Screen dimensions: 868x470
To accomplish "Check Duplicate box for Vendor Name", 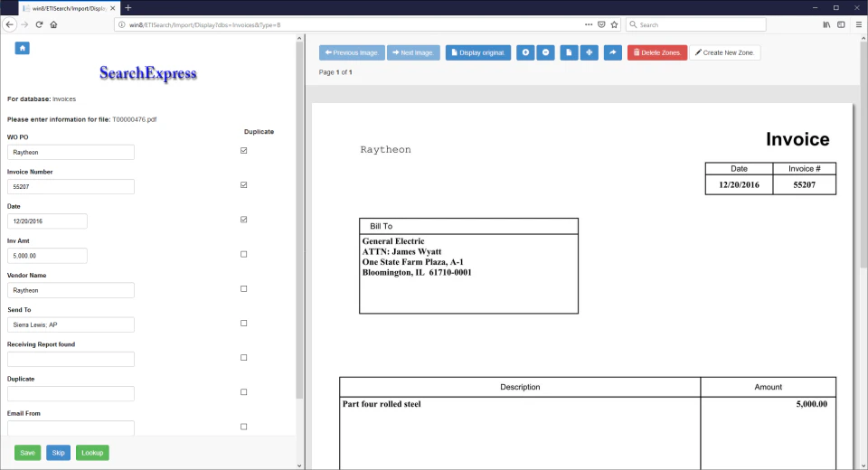I will point(243,288).
